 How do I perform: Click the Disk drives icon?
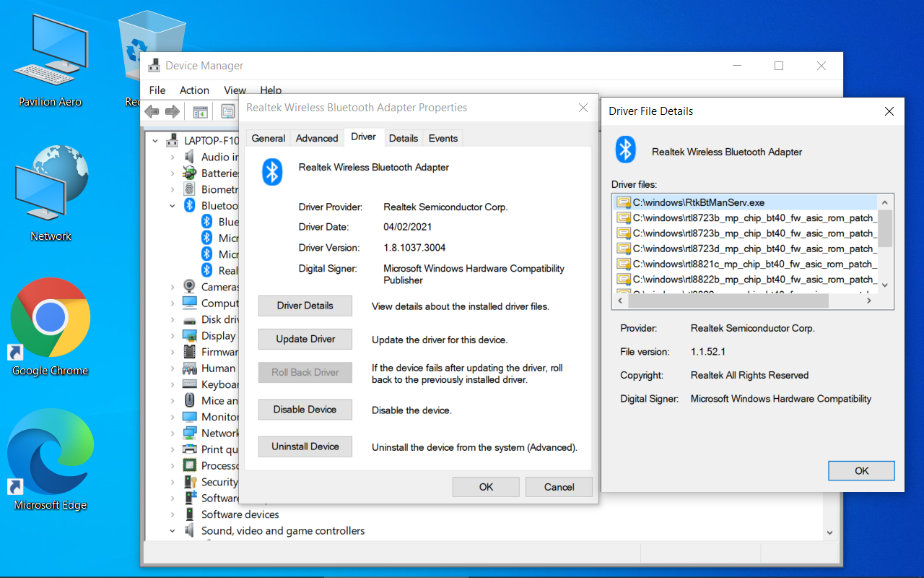point(189,319)
